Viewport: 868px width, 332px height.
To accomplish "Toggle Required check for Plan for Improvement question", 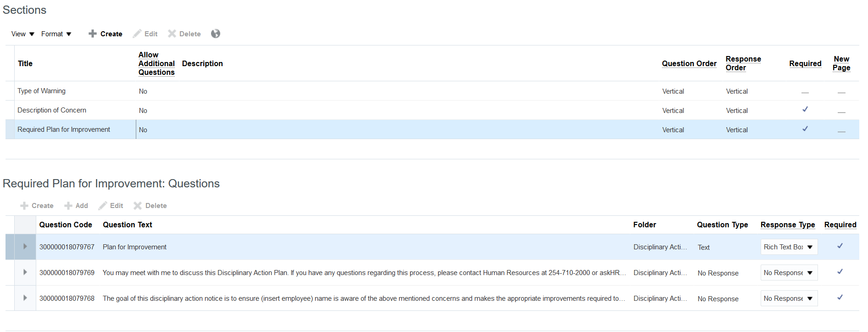I will click(x=840, y=246).
